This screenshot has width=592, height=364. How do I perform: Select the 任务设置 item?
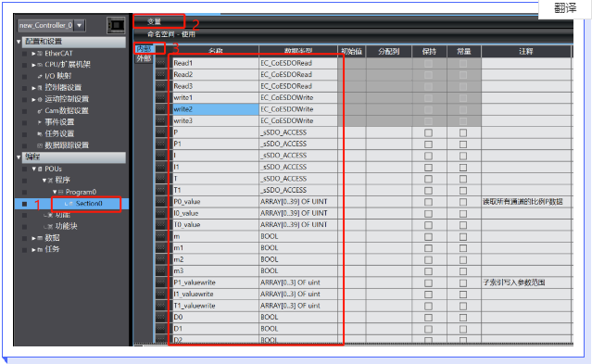click(59, 133)
